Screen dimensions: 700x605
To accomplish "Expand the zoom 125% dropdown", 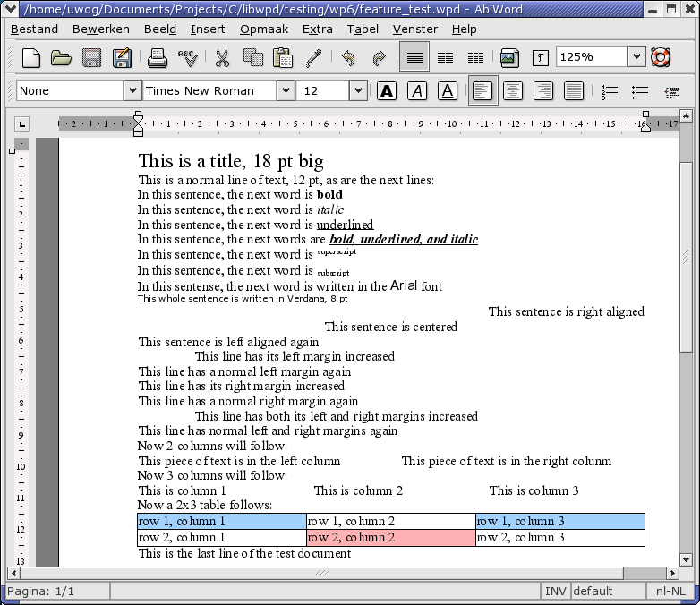I will 636,57.
